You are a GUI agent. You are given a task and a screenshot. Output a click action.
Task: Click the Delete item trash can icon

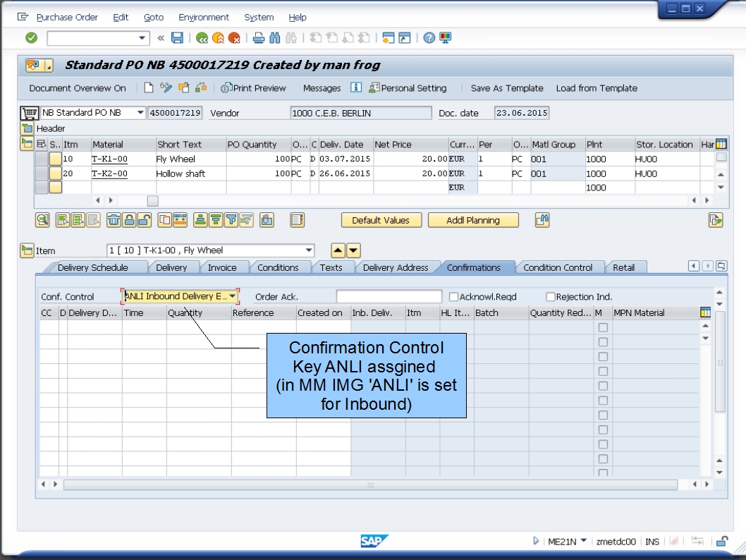[x=114, y=220]
